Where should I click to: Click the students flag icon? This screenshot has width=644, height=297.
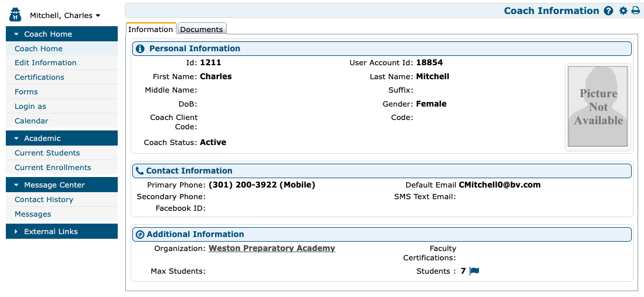[474, 271]
